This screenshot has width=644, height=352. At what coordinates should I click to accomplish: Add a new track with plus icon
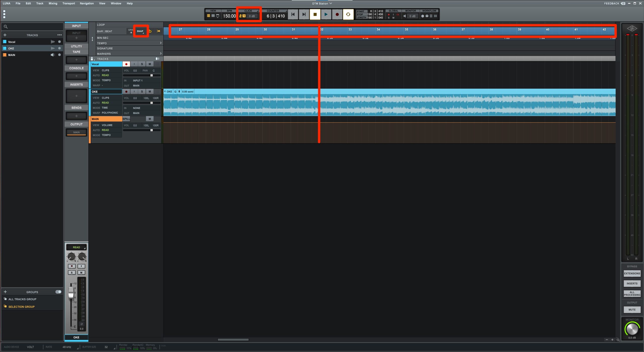point(5,35)
